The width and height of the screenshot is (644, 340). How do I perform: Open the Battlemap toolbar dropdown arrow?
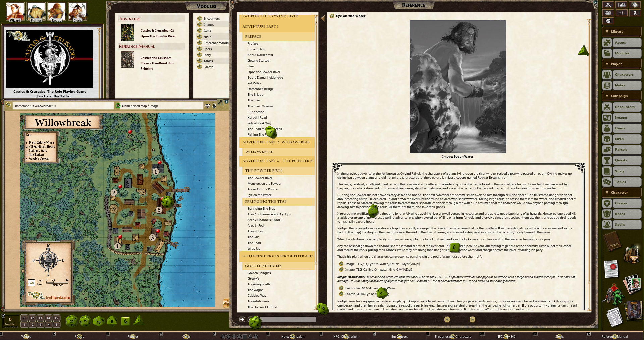pyautogui.click(x=208, y=106)
